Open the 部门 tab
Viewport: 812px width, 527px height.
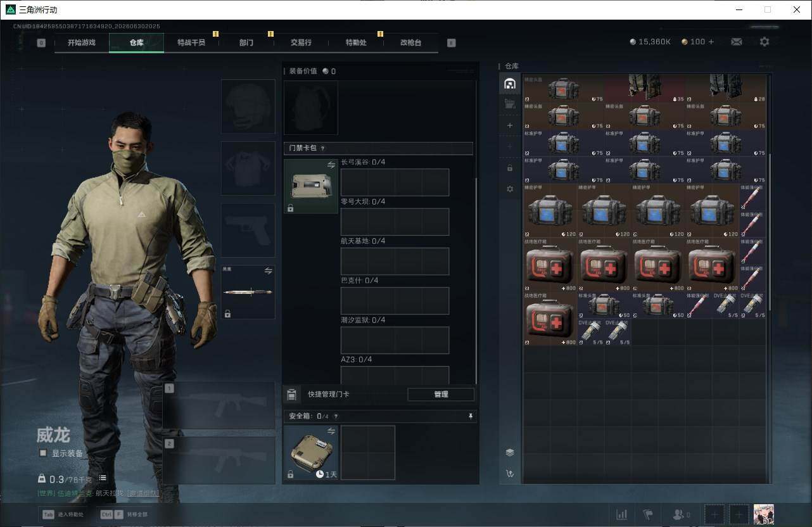(246, 43)
